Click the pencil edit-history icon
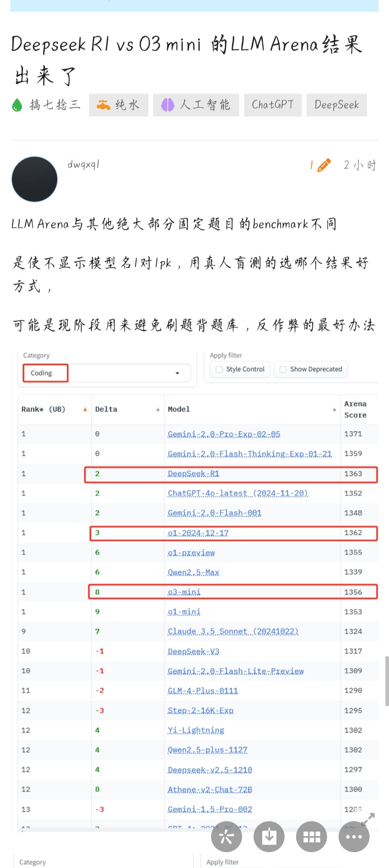389x868 pixels. (x=324, y=165)
